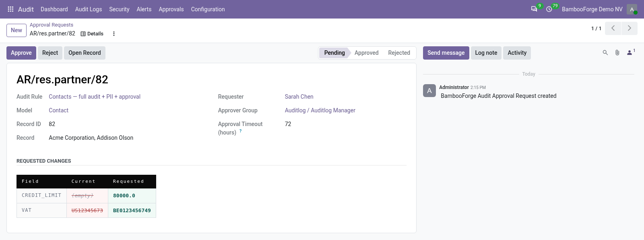Screen dimensions: 644x240
Task: Search messages in the chatter
Action: [x=605, y=53]
